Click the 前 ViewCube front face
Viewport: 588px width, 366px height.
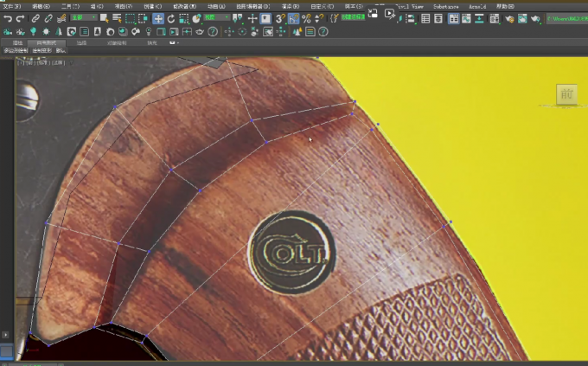pos(566,94)
